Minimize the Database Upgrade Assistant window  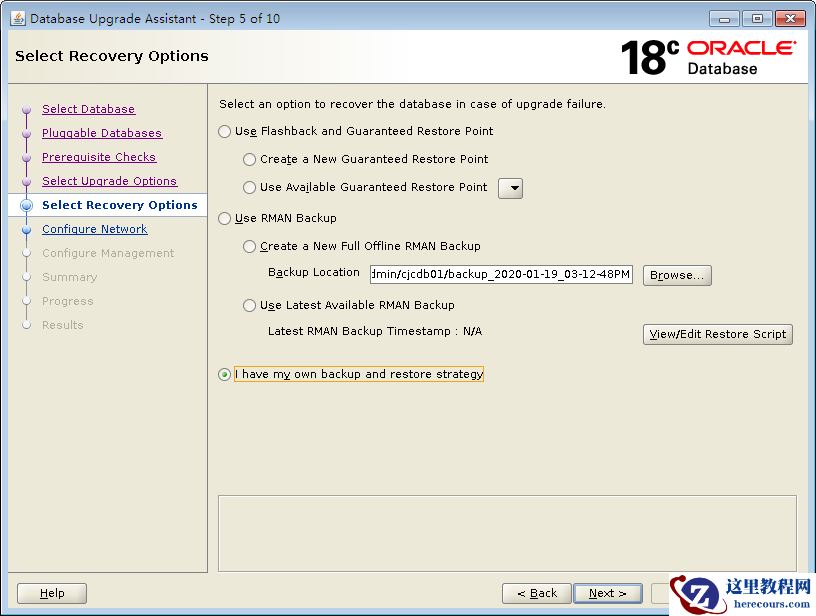pyautogui.click(x=724, y=19)
